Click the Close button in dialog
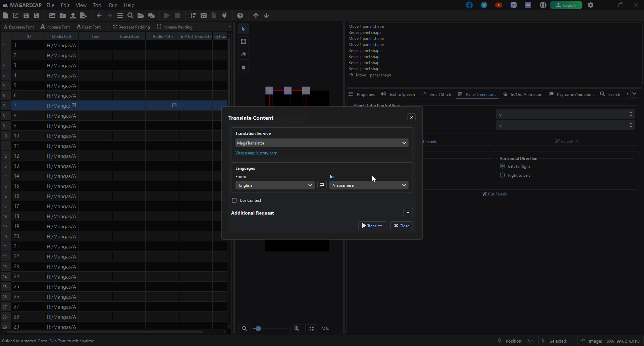This screenshot has width=644, height=346. tap(401, 226)
